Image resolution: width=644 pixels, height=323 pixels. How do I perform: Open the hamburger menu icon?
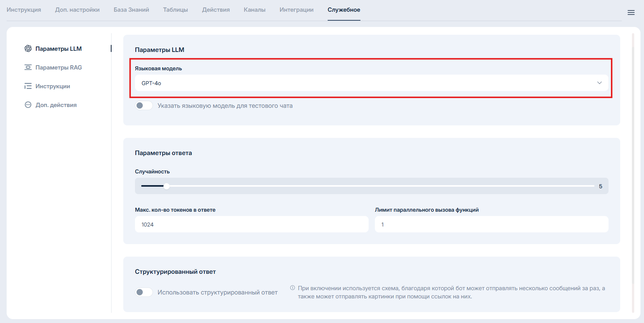coord(631,12)
